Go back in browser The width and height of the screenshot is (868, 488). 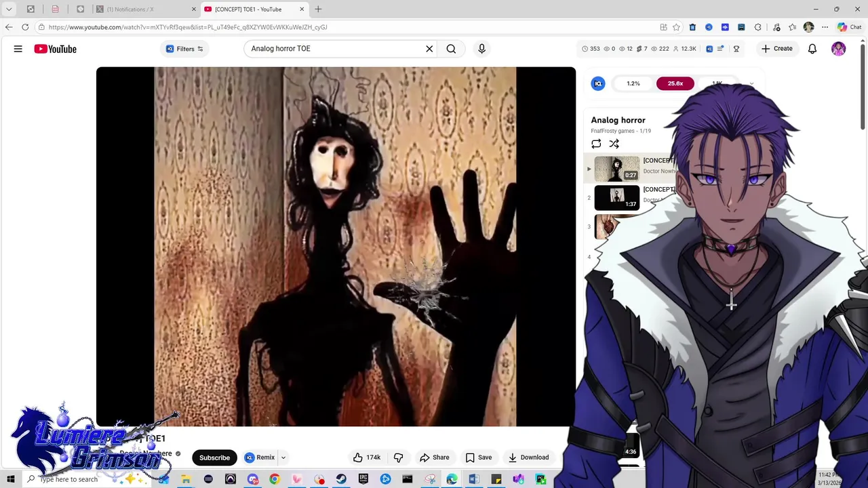click(x=9, y=27)
